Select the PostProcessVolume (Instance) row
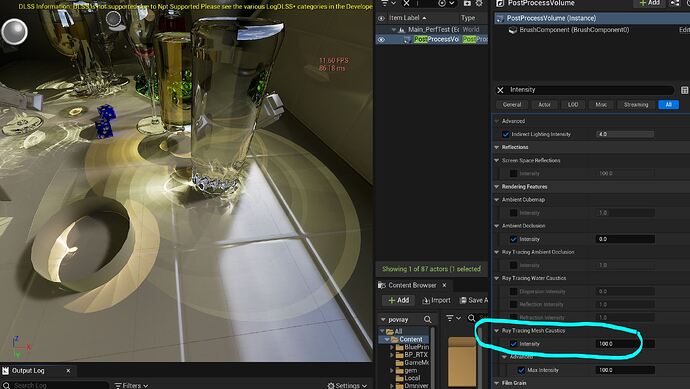690x389 pixels. pyautogui.click(x=592, y=18)
